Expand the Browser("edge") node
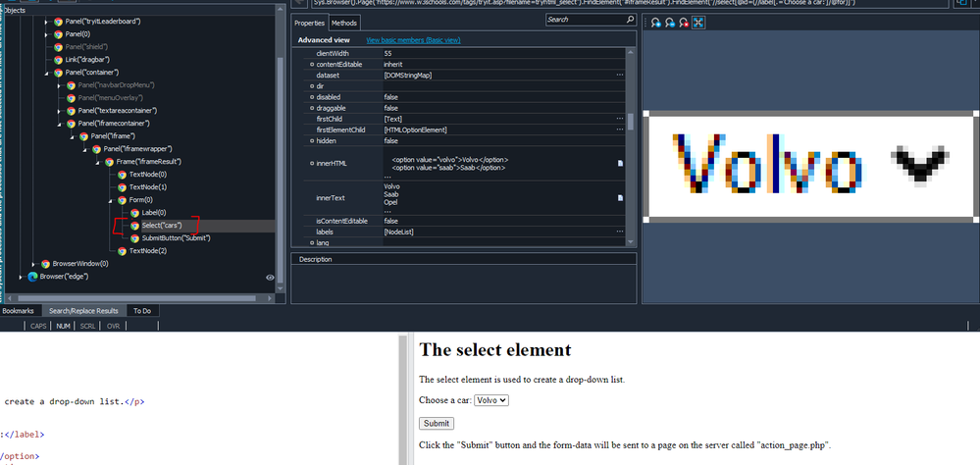 point(21,277)
